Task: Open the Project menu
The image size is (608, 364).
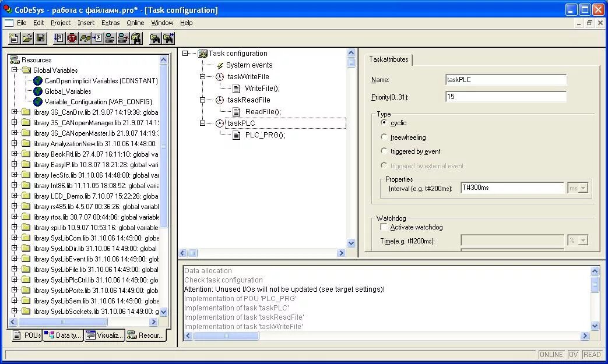Action: (61, 23)
